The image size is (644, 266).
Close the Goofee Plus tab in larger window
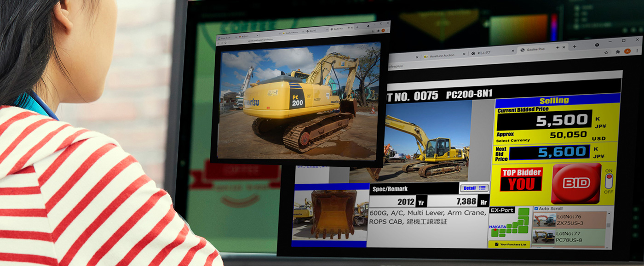(564, 47)
